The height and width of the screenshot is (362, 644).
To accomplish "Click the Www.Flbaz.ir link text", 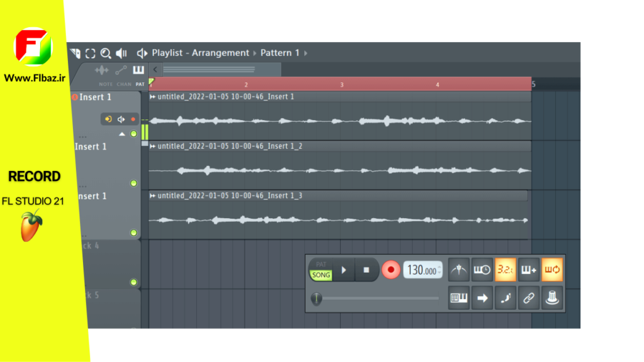I will tap(35, 78).
